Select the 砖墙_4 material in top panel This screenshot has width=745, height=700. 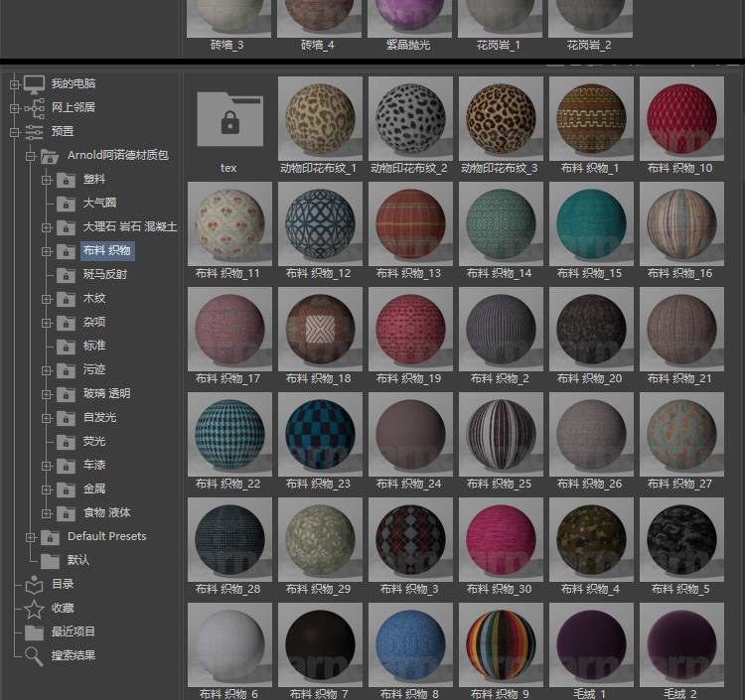319,19
